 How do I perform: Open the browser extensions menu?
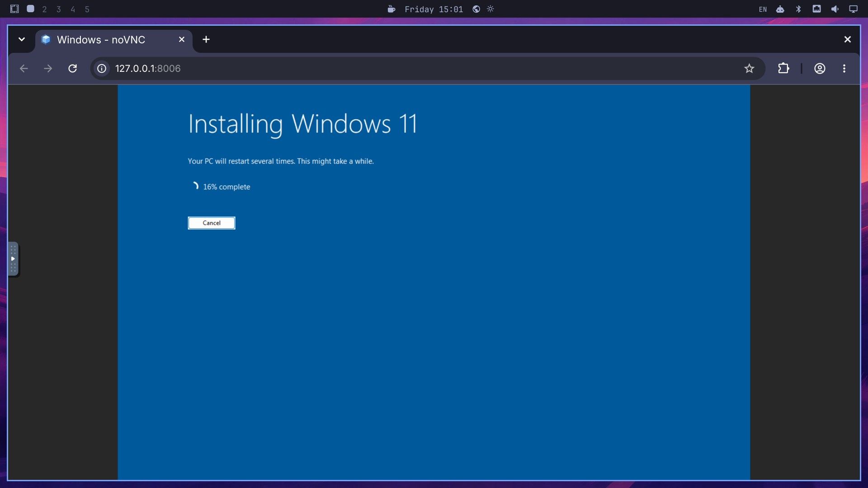click(783, 68)
